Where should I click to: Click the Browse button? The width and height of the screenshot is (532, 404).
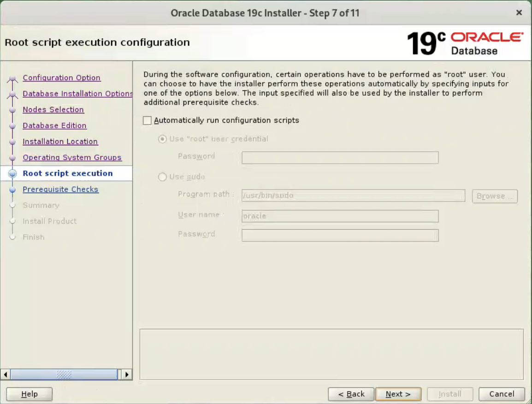coord(495,196)
